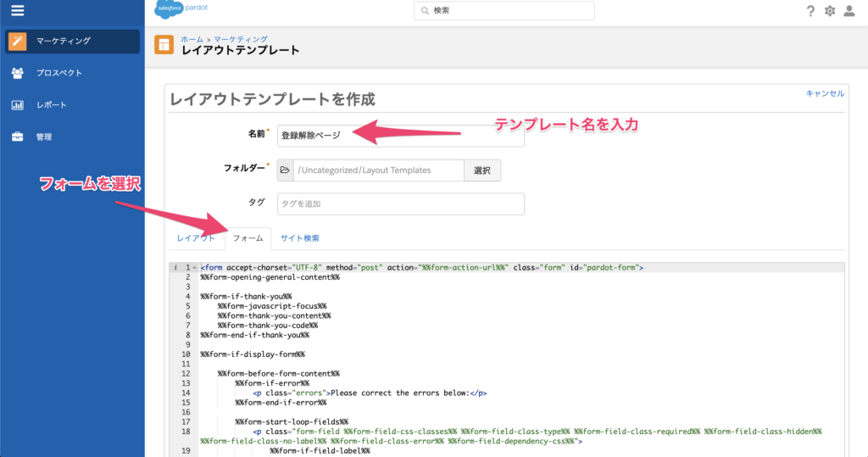Click %%form-opening-general-content%% on line 2

(x=270, y=277)
